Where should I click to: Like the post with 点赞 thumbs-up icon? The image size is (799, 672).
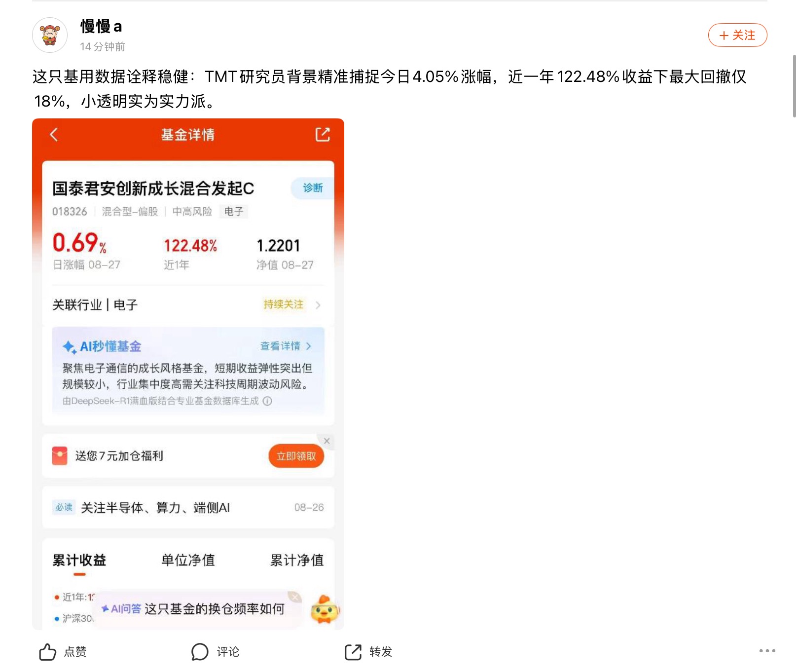(x=48, y=652)
